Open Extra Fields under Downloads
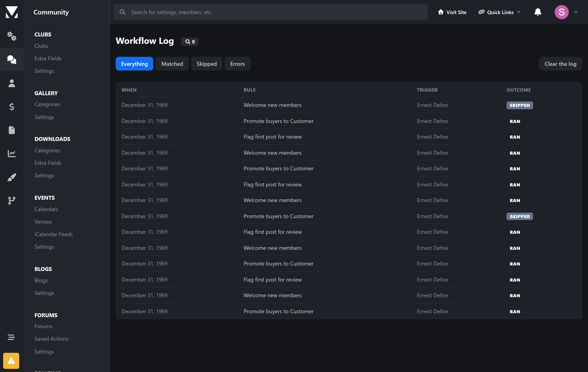 48,163
